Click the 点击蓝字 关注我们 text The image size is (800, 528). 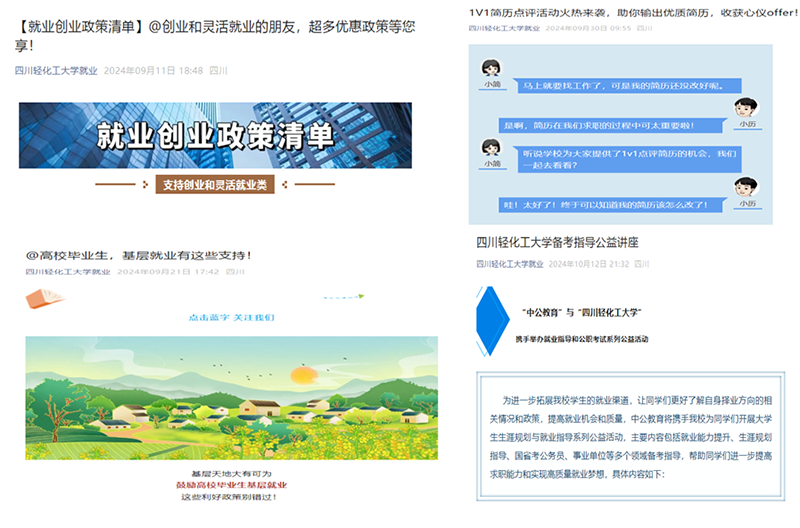pos(231,317)
